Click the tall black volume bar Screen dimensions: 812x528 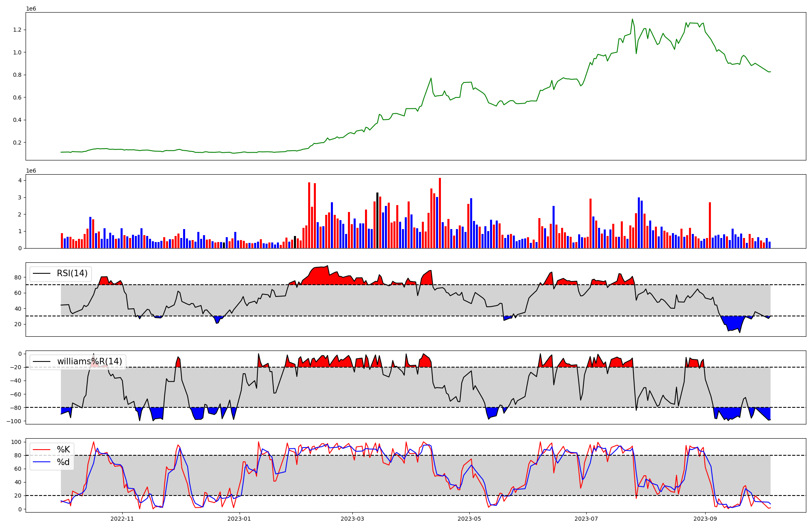click(377, 220)
